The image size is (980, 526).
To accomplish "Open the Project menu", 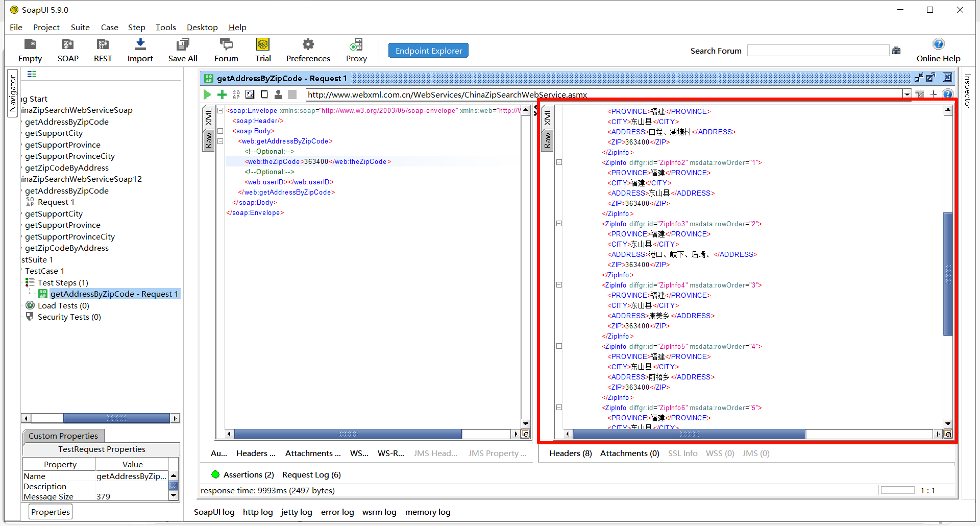I will (46, 27).
